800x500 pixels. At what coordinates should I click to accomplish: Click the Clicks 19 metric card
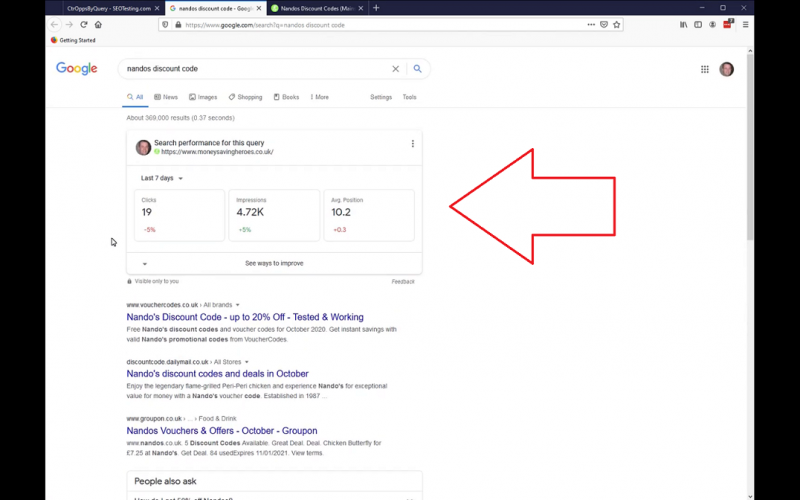(179, 215)
